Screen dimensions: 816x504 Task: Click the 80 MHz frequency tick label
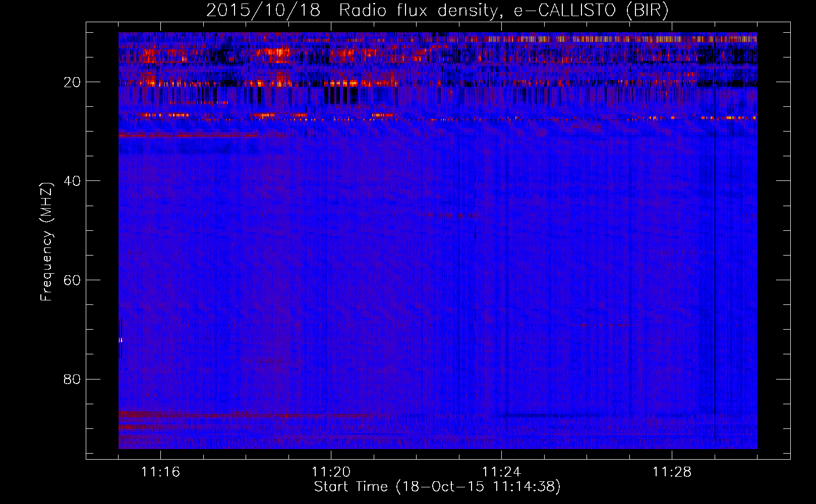pyautogui.click(x=72, y=379)
